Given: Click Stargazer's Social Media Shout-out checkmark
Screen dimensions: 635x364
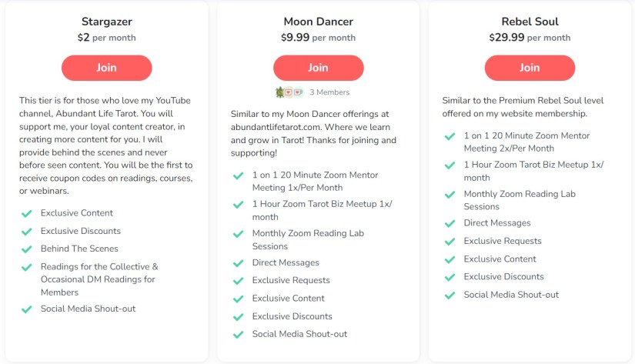Looking at the screenshot, I should click(x=27, y=309).
